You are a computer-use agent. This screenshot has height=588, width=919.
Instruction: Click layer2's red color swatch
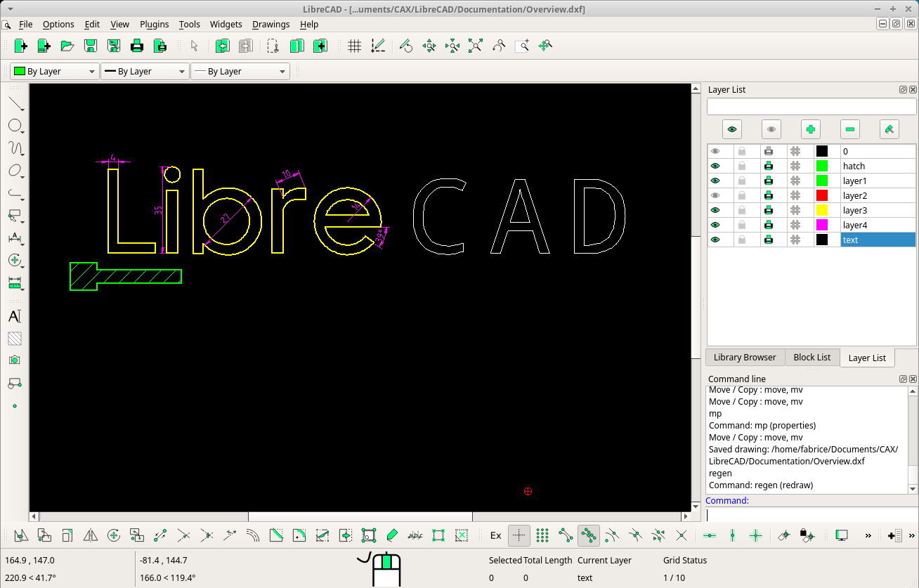[x=822, y=195]
